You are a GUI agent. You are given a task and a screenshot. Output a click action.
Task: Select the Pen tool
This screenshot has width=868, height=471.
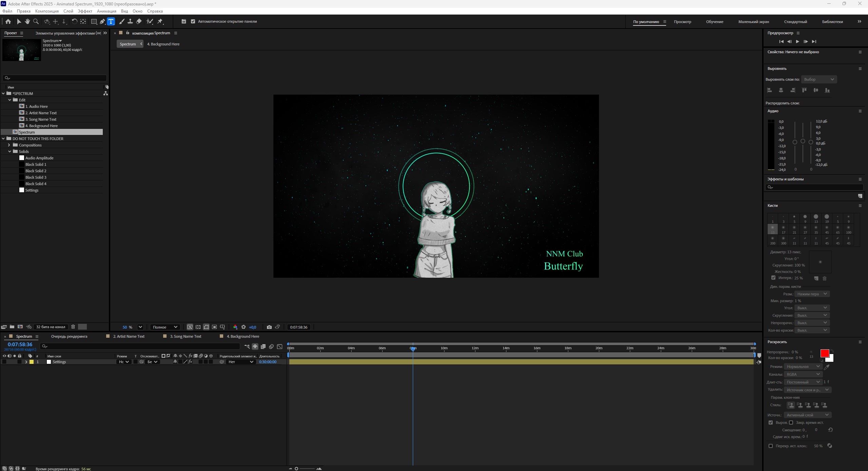click(102, 21)
